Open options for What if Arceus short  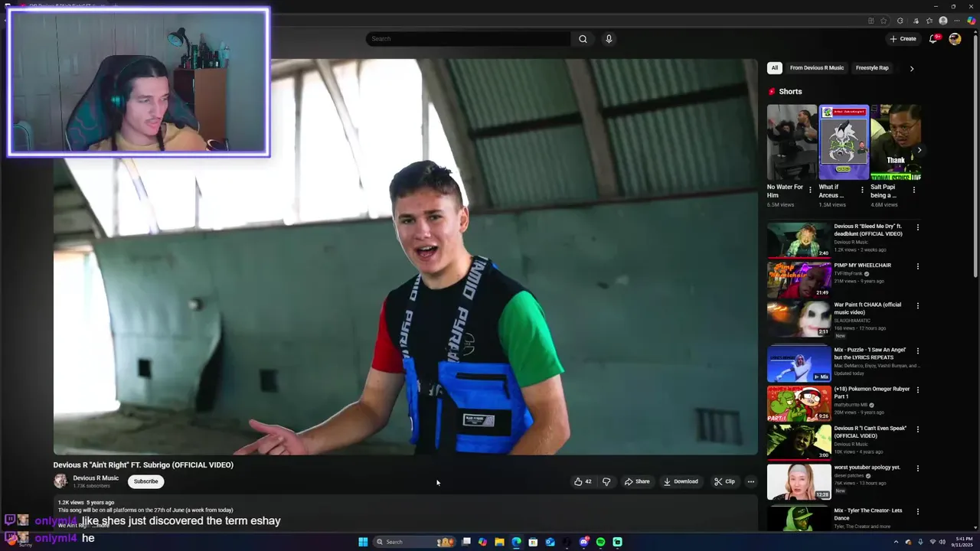pos(862,190)
